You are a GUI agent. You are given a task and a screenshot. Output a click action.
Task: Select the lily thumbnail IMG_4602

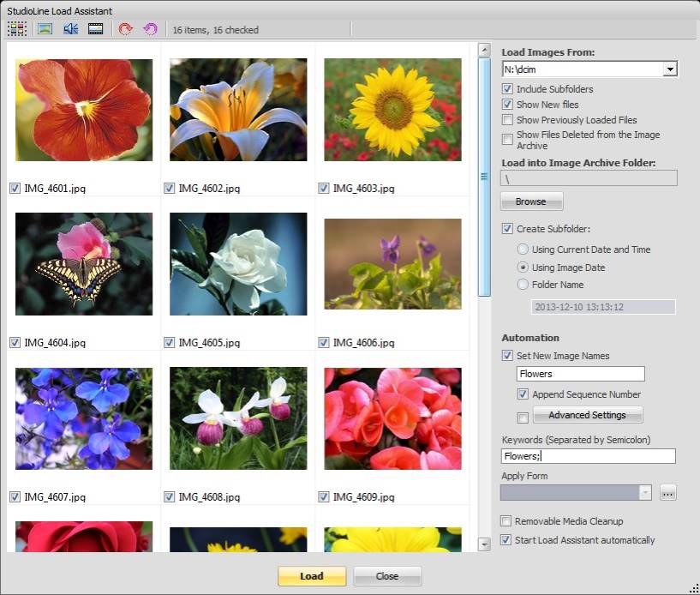pos(238,110)
